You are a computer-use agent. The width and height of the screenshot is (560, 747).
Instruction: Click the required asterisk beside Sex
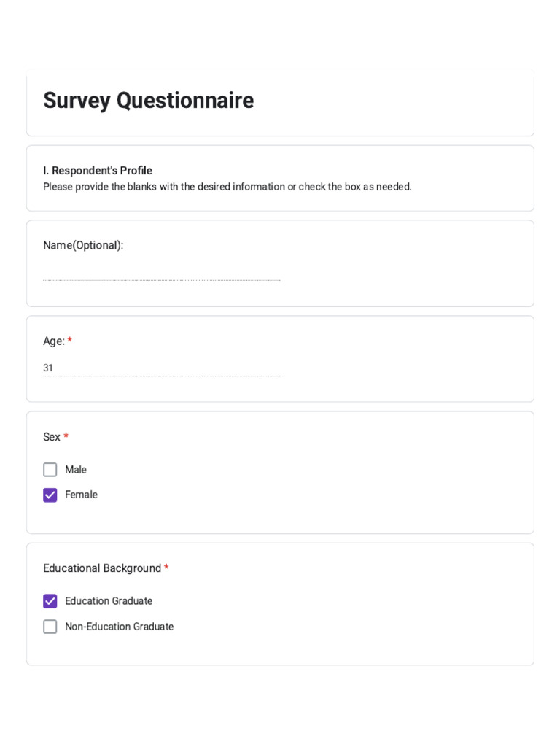point(66,437)
